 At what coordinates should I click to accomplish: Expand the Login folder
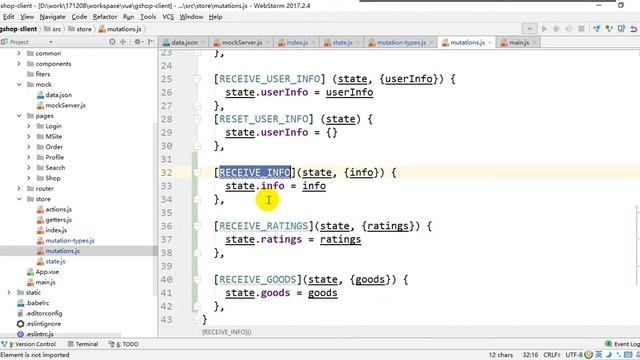29,126
